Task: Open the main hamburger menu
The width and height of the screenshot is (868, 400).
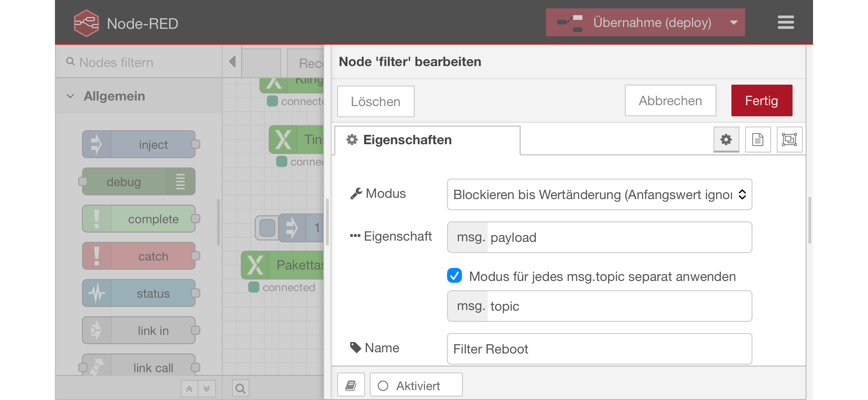Action: click(x=785, y=23)
